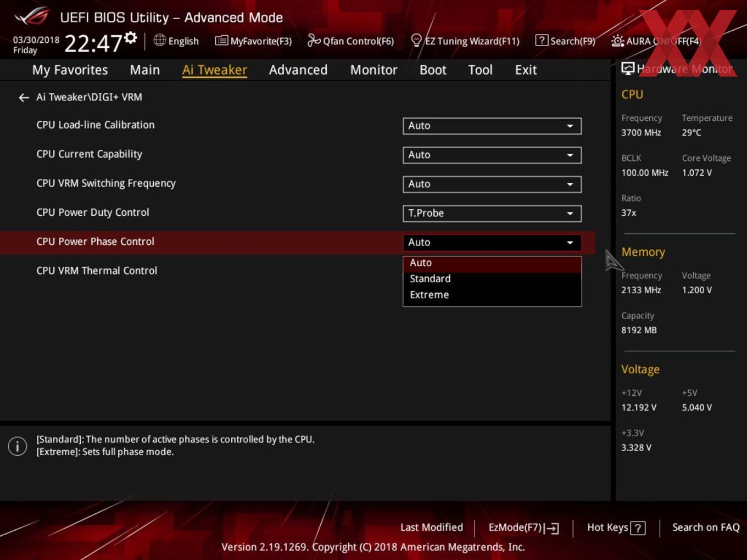This screenshot has width=747, height=560.
Task: Click the English language globe icon
Action: point(159,40)
